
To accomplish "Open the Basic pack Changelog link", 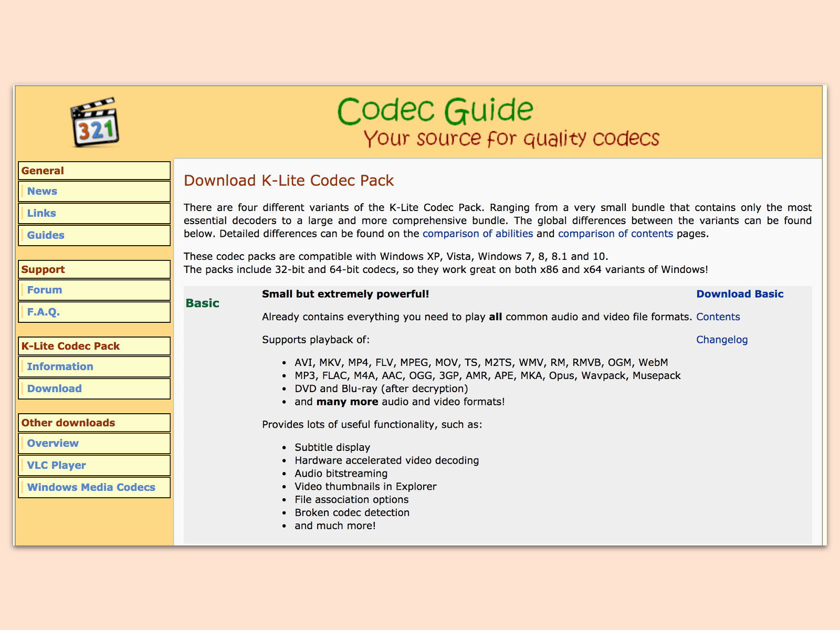I will point(722,340).
